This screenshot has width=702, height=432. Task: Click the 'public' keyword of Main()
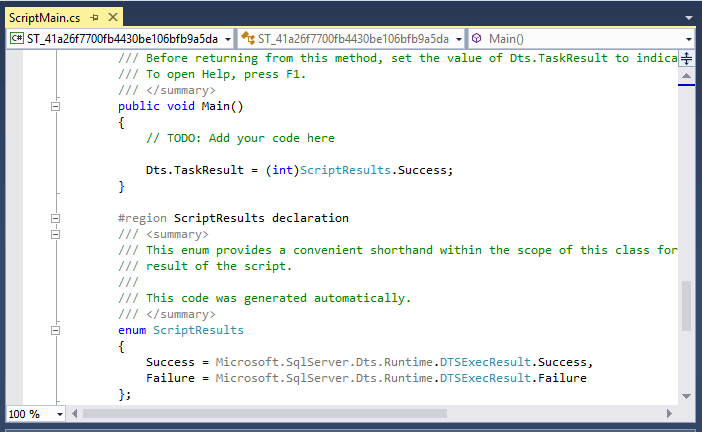pyautogui.click(x=139, y=107)
